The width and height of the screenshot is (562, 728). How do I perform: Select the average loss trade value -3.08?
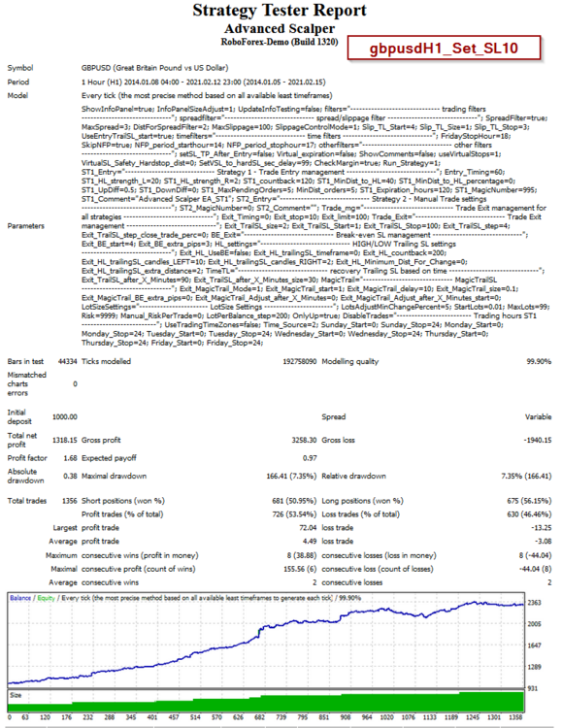tap(543, 542)
